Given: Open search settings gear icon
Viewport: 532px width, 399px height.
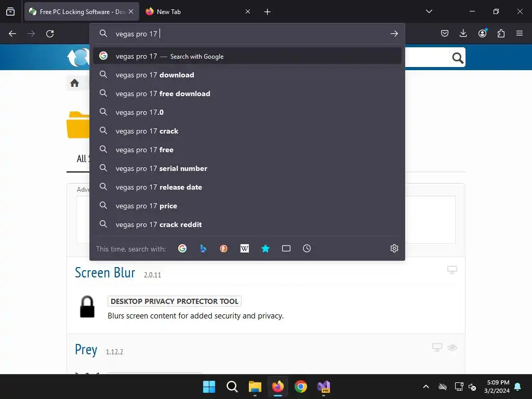Looking at the screenshot, I should [394, 248].
